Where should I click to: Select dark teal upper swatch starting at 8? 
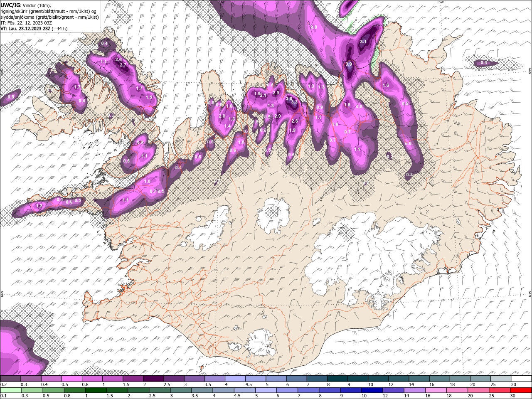tap(338, 379)
